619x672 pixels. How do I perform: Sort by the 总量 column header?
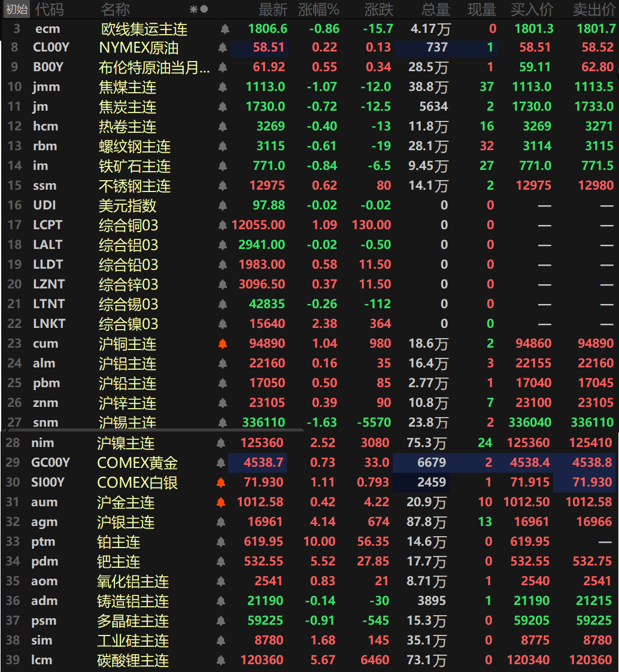click(435, 9)
